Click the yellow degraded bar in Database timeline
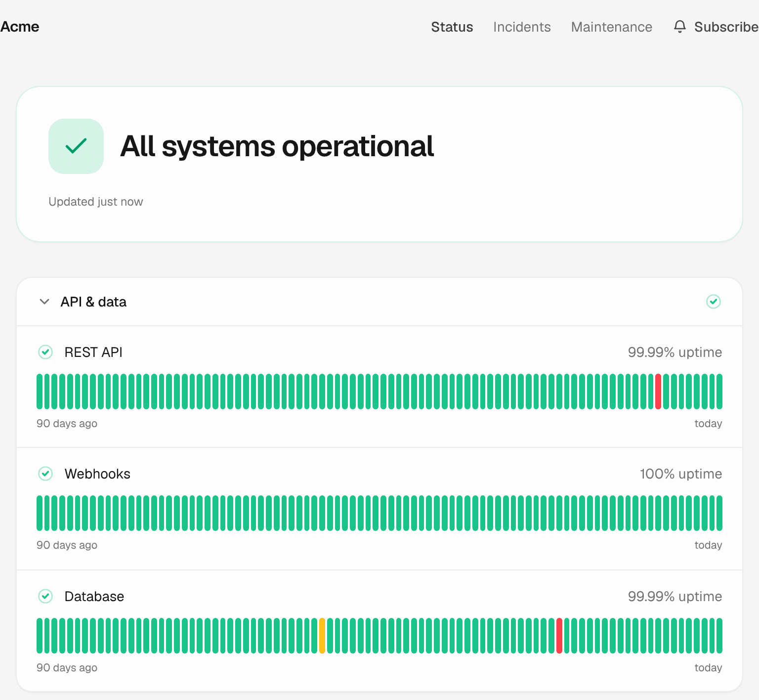Screen dimensions: 759x700 coord(322,636)
